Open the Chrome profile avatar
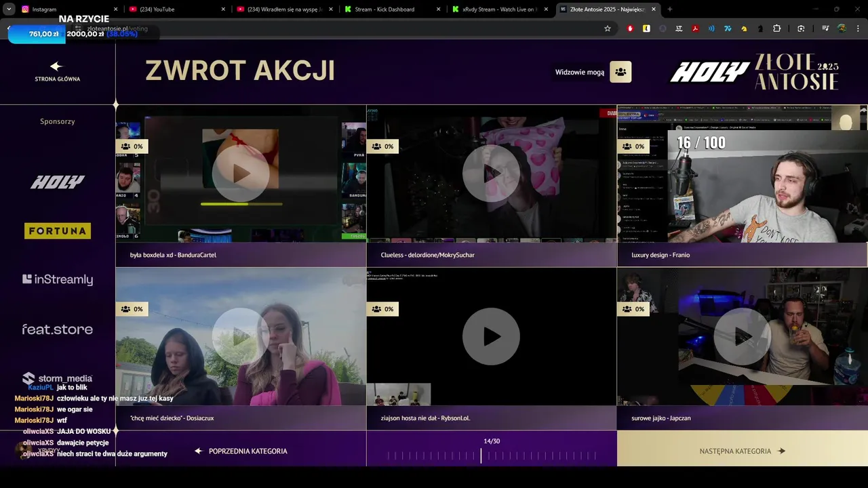The height and width of the screenshot is (488, 868). point(842,28)
